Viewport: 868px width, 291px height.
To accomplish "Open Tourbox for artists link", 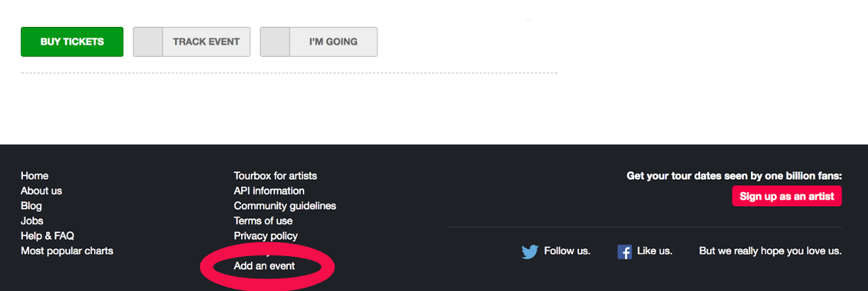I will tap(275, 176).
